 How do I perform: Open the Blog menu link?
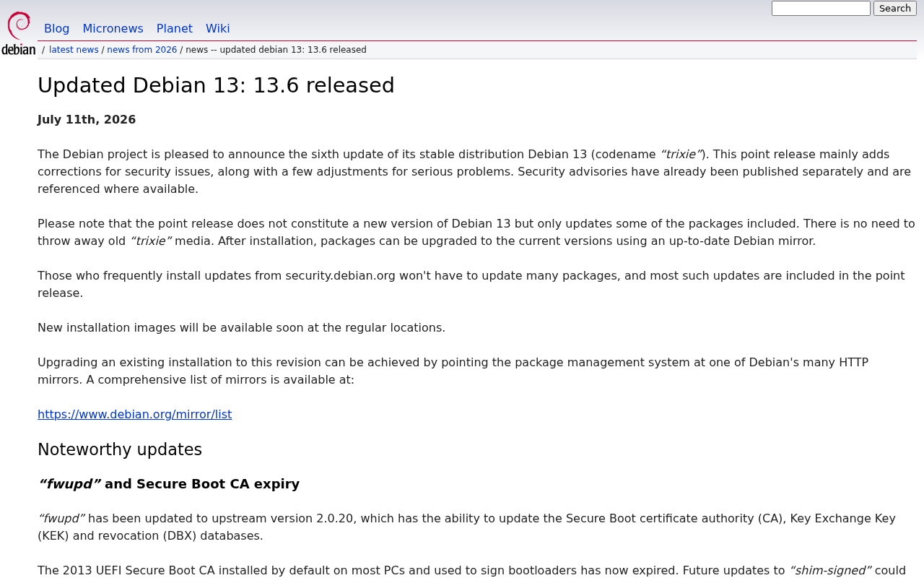tap(56, 29)
